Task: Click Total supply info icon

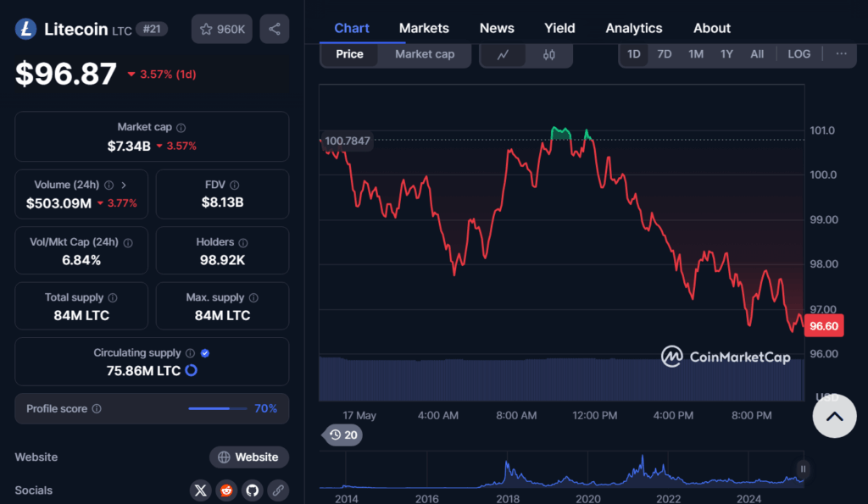Action: tap(113, 297)
